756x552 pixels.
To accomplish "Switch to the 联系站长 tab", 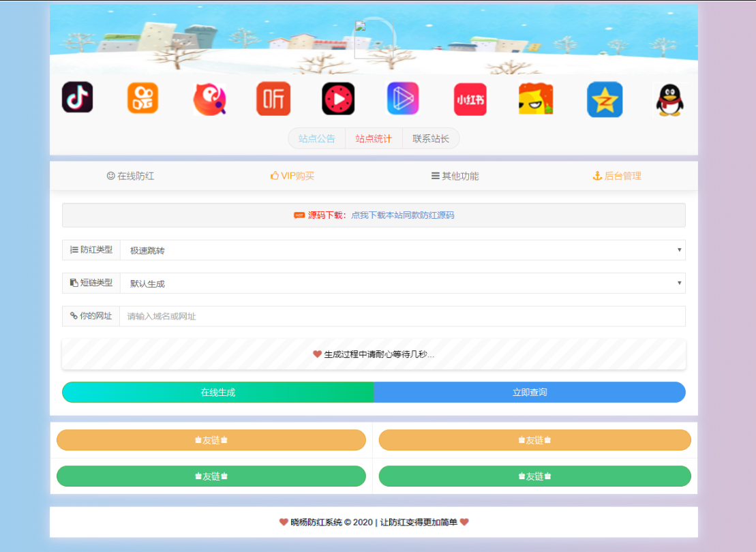I will (431, 139).
